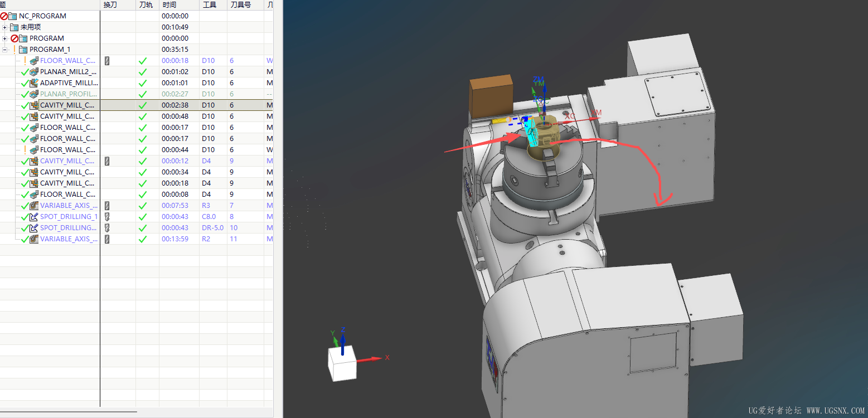
Task: Click the C8.0 tool cell
Action: pos(209,217)
